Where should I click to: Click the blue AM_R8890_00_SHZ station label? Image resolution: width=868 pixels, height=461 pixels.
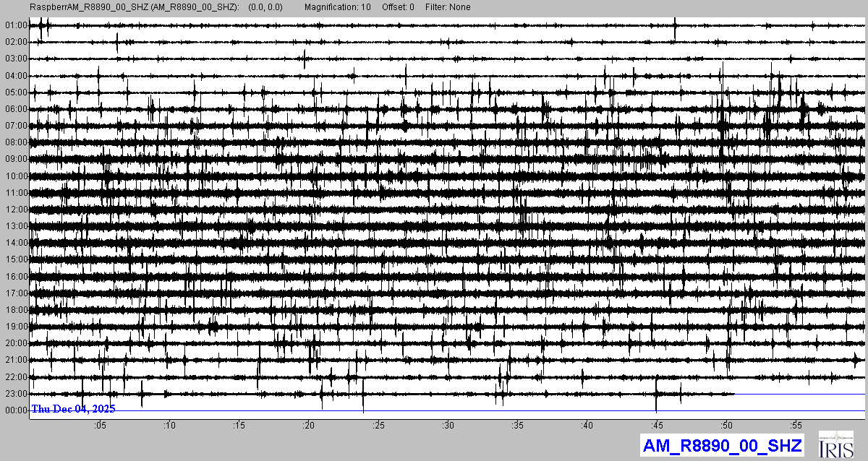[x=722, y=446]
